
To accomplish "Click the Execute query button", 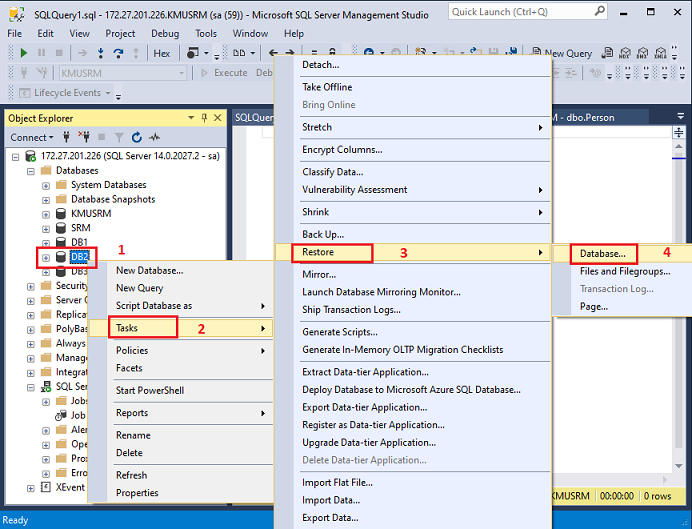I will pos(224,73).
